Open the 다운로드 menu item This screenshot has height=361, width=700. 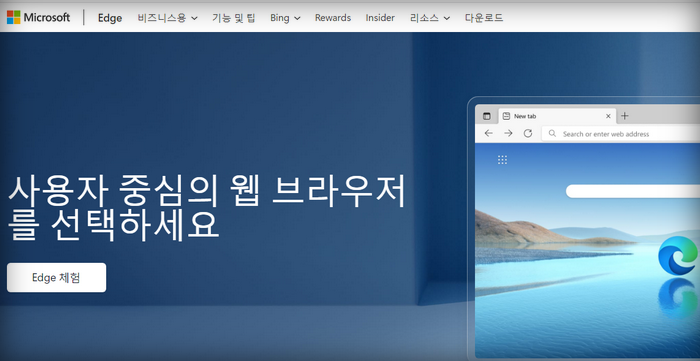[484, 18]
